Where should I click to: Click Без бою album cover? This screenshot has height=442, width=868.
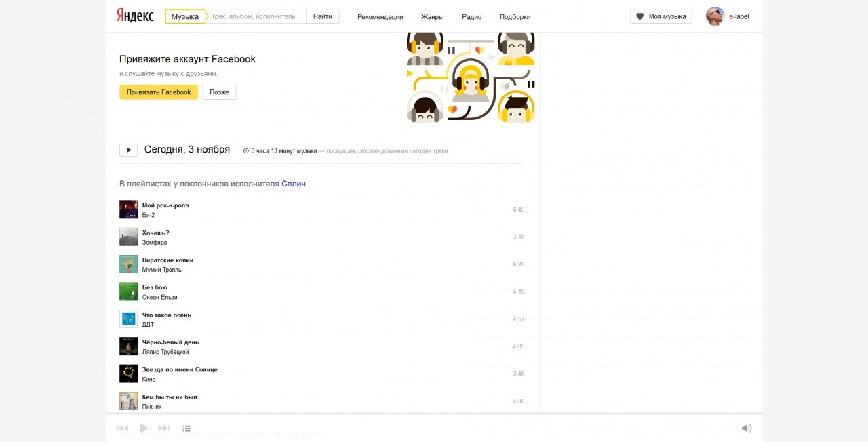128,292
